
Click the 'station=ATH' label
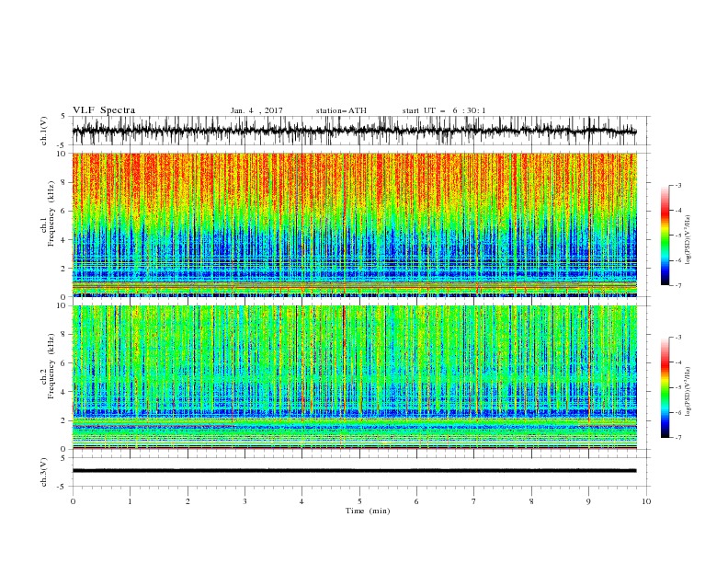tap(341, 110)
